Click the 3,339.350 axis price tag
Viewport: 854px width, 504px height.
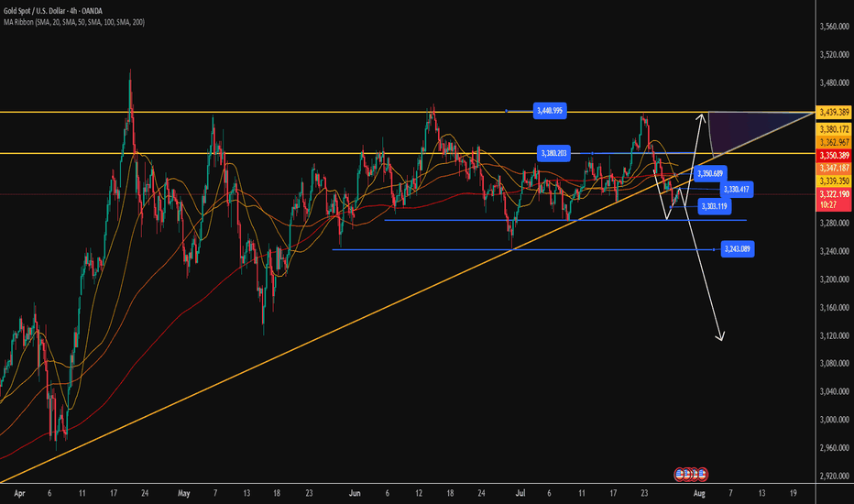834,181
